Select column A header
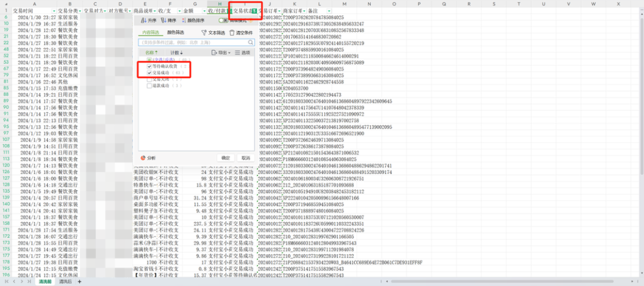644x286 pixels. point(35,4)
